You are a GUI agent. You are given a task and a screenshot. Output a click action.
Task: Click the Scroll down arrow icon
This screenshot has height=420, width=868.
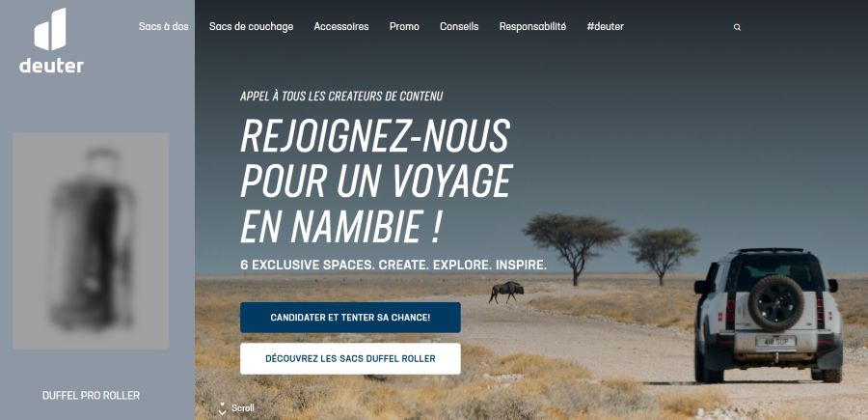(223, 409)
